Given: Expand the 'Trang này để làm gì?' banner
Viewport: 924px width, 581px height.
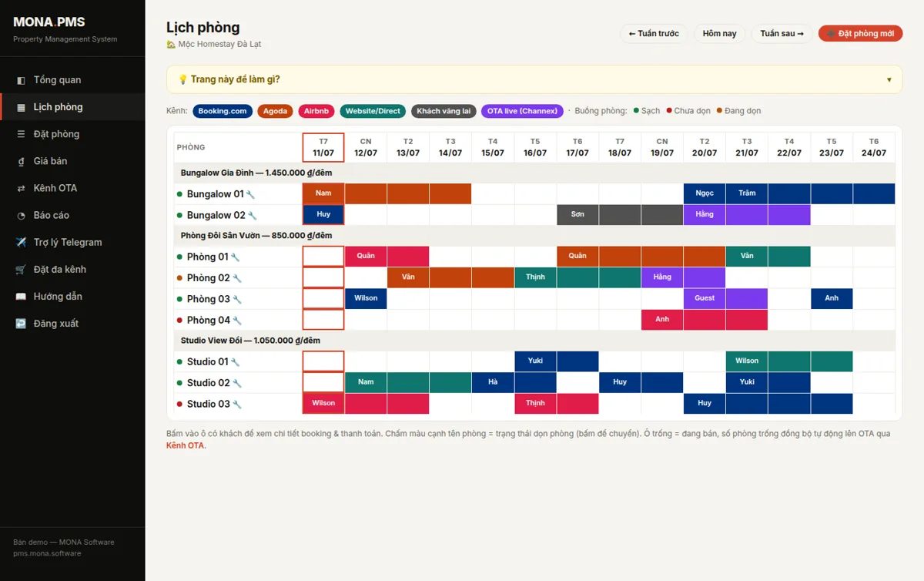Looking at the screenshot, I should click(x=534, y=79).
